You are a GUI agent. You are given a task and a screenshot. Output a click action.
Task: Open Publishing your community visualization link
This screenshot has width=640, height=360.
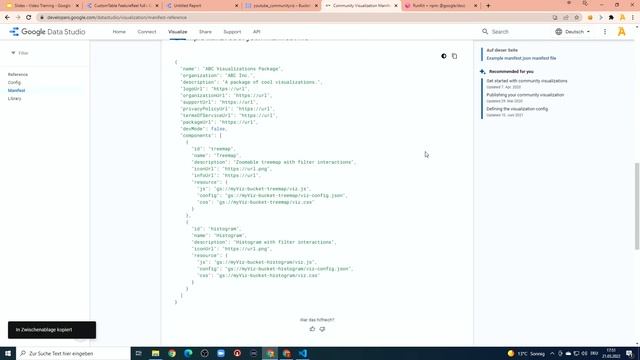pos(525,95)
